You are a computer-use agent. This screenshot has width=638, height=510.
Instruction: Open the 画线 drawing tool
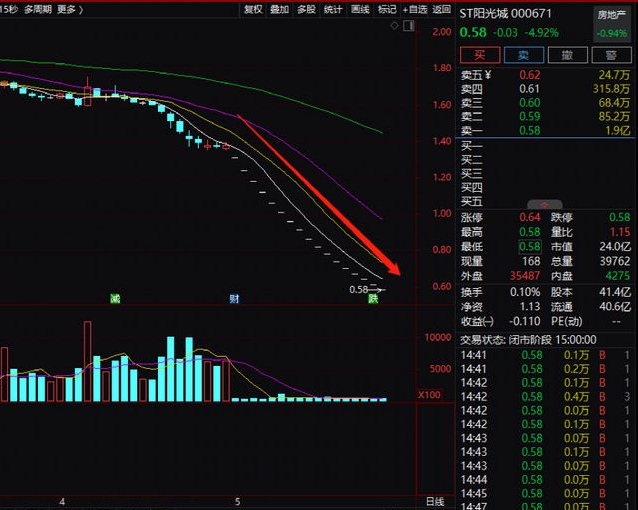(x=360, y=9)
